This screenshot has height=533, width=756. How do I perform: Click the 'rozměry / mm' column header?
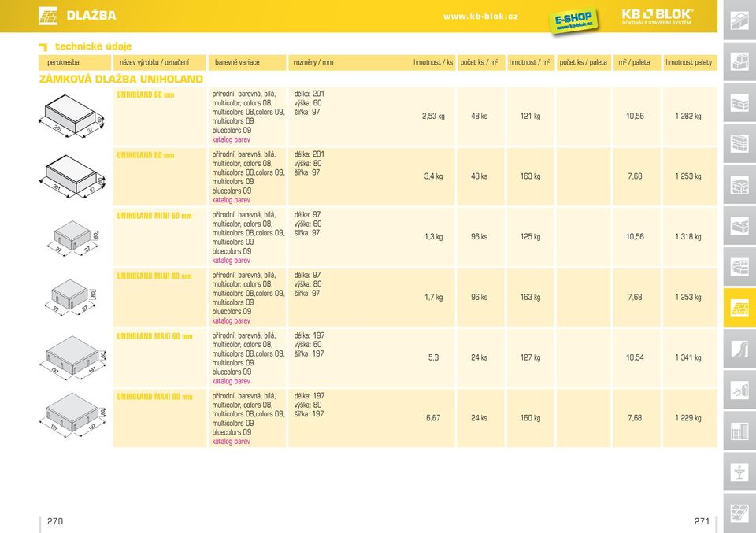coord(313,62)
